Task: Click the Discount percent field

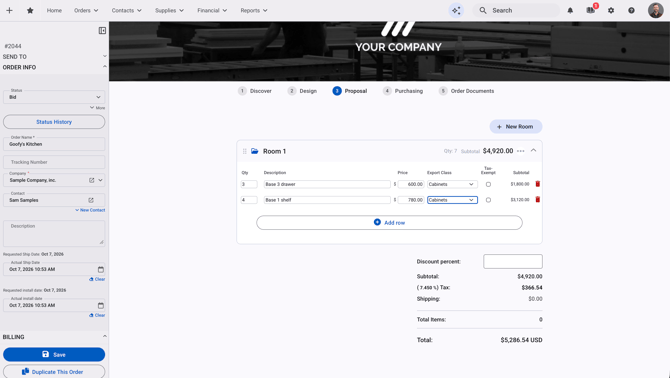Action: pyautogui.click(x=513, y=261)
